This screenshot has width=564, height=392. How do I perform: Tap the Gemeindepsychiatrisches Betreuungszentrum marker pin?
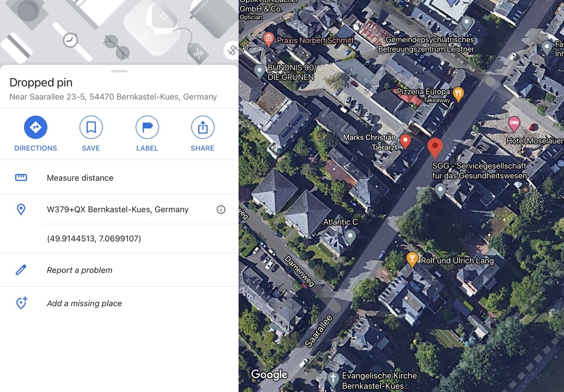pos(466,23)
